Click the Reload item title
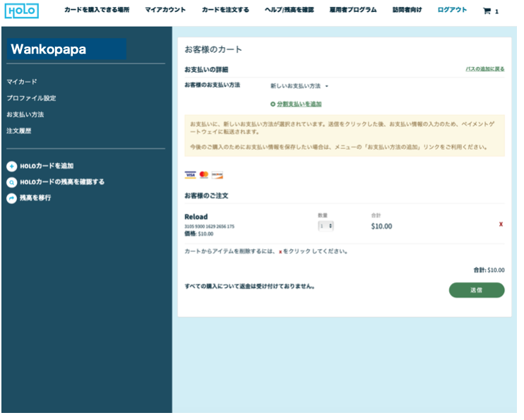The height and width of the screenshot is (420, 524). coord(196,217)
